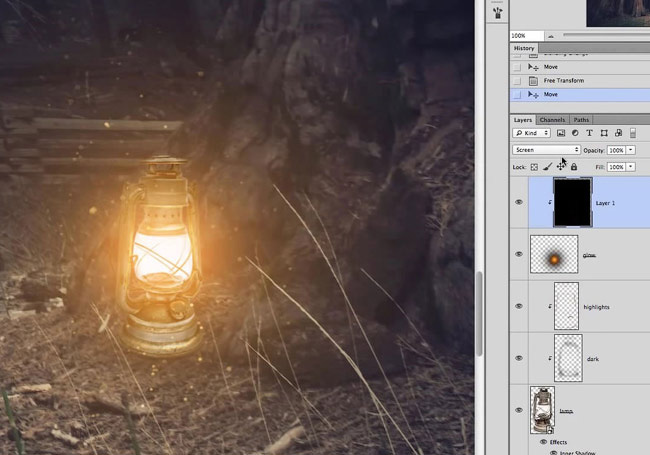The image size is (650, 455).
Task: Lock all padlock icon
Action: (574, 167)
